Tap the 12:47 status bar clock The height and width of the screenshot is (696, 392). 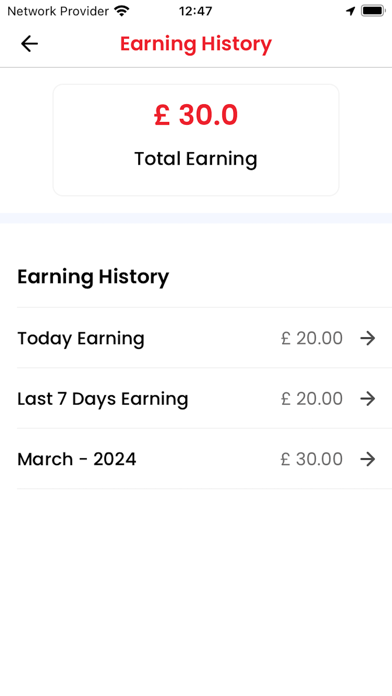click(x=195, y=11)
